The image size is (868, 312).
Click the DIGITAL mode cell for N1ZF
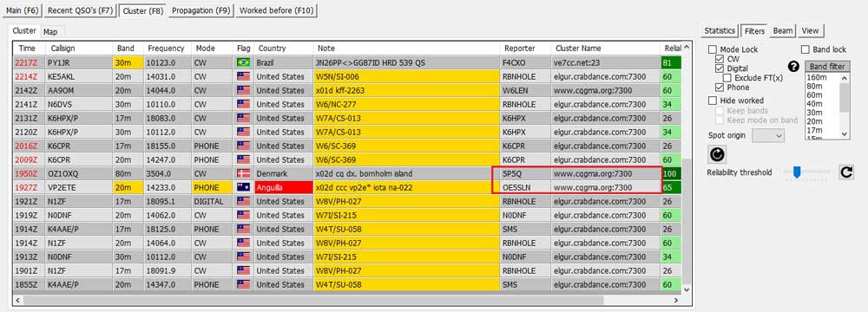point(212,201)
